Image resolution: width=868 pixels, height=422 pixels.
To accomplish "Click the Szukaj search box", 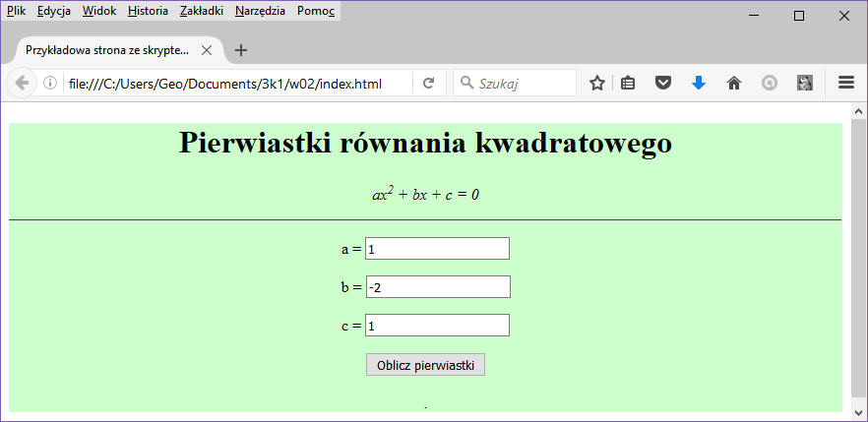I will coord(522,84).
